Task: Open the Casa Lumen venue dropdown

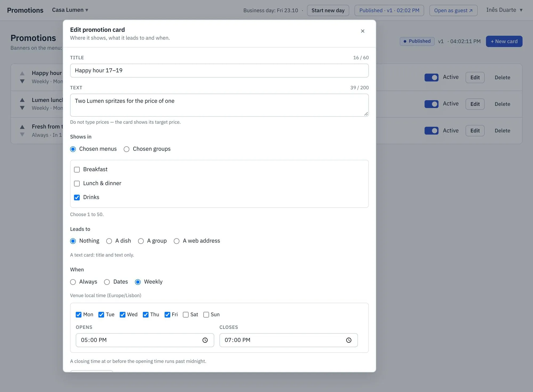Action: coord(70,10)
